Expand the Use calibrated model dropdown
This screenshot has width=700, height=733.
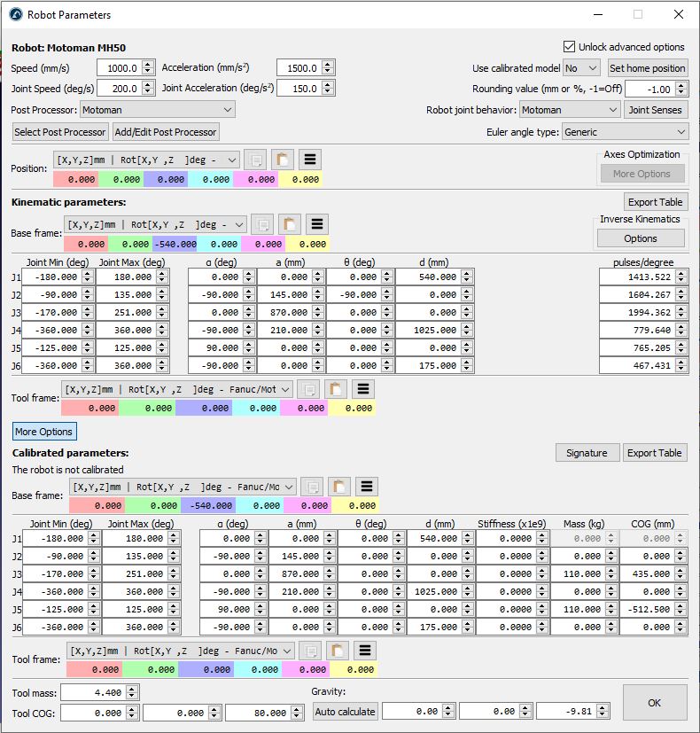pos(581,68)
